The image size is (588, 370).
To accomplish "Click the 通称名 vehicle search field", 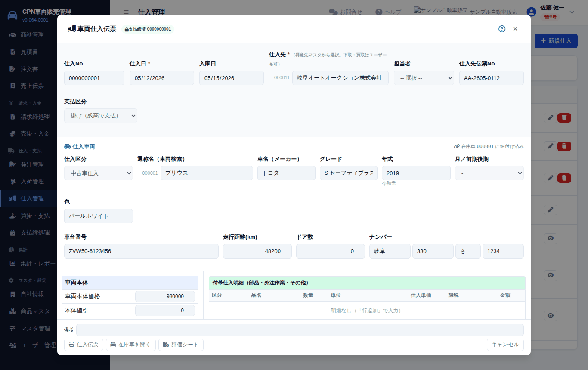I will (x=207, y=173).
